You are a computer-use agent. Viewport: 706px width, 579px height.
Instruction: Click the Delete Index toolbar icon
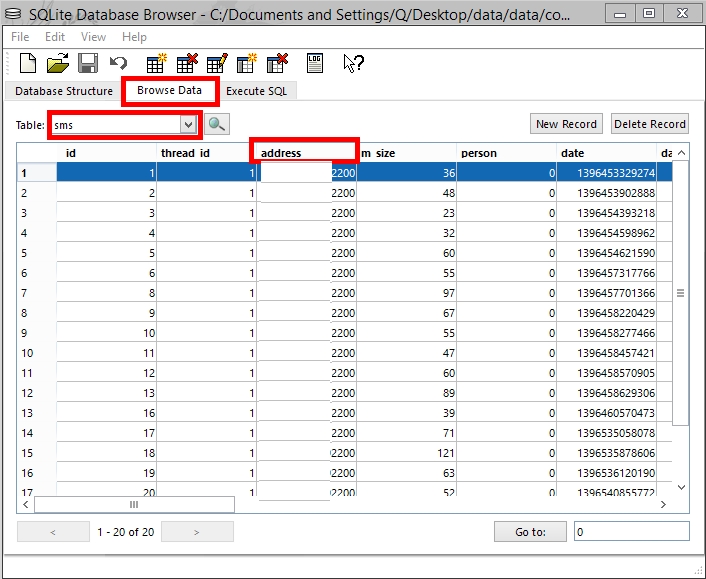[277, 63]
